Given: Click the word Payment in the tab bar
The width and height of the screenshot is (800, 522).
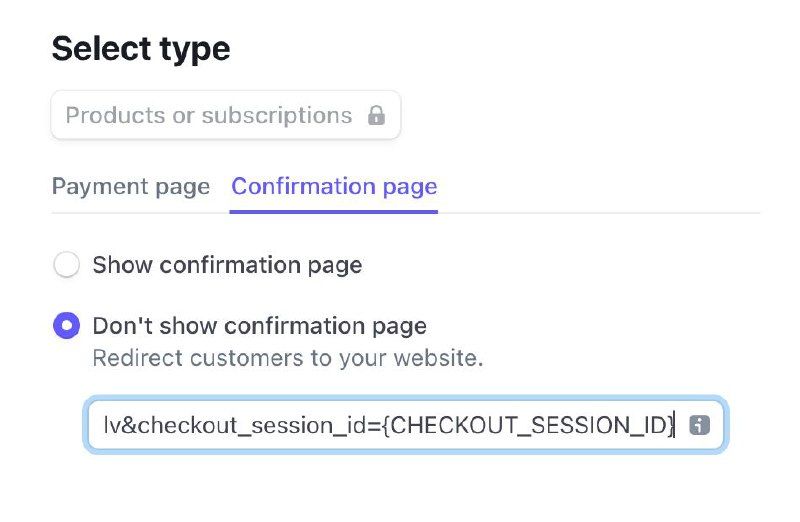Looking at the screenshot, I should [98, 187].
